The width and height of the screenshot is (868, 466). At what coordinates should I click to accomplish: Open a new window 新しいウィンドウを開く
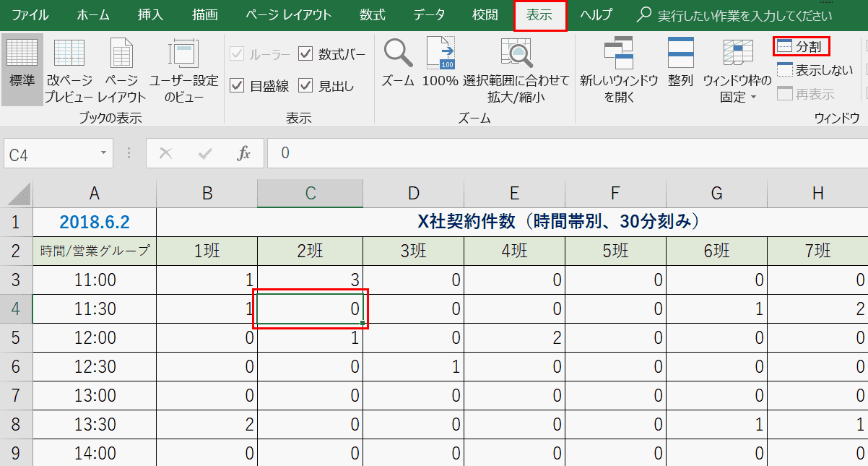pos(619,69)
